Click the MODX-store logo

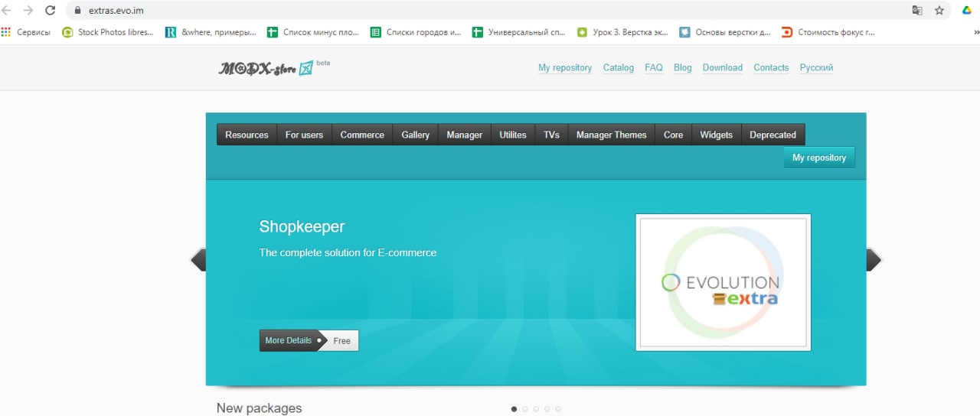point(266,67)
